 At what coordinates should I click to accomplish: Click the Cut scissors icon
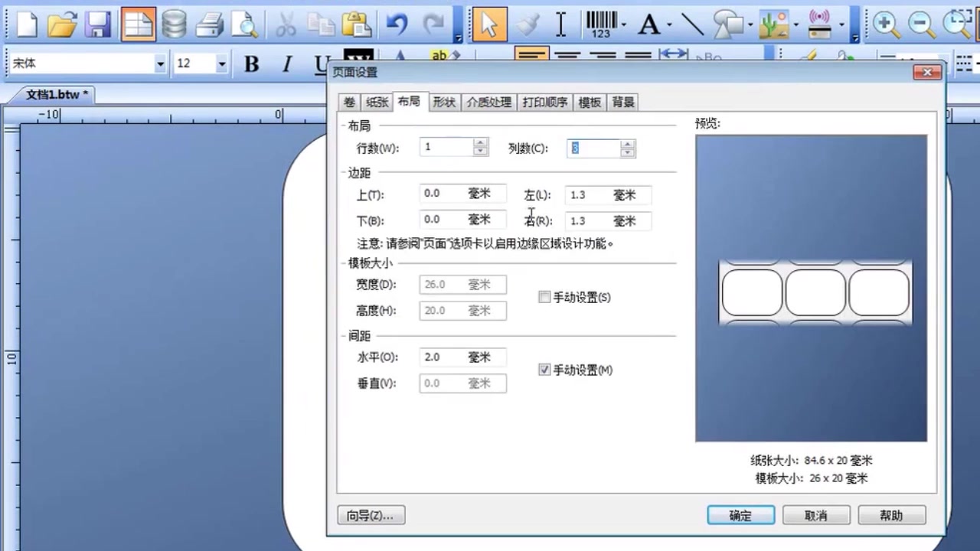pyautogui.click(x=286, y=24)
